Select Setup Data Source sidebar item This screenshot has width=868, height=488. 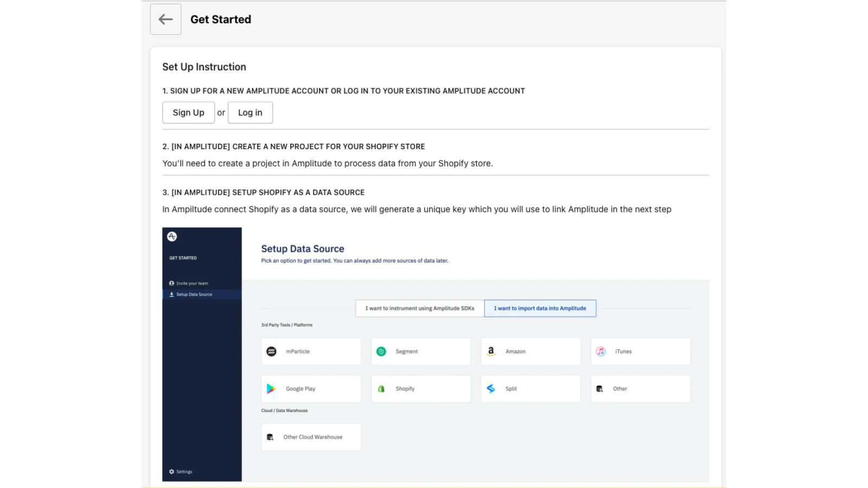(x=202, y=294)
